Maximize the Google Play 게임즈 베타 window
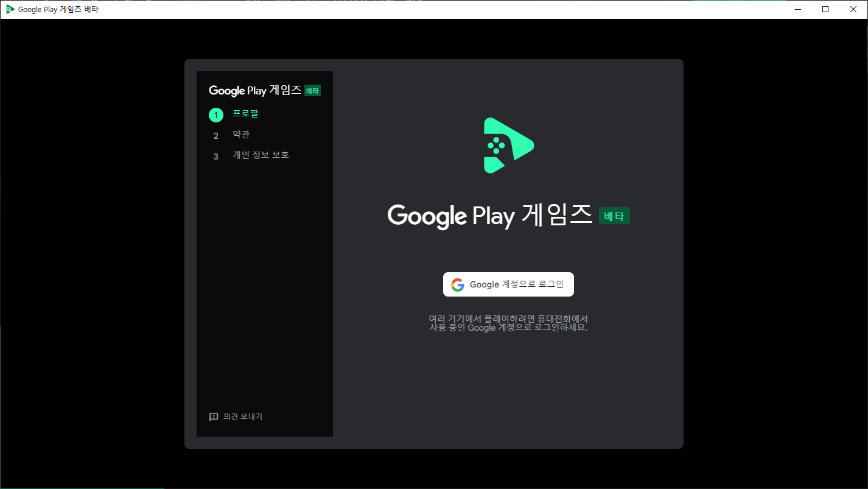Viewport: 868px width, 489px height. click(825, 9)
